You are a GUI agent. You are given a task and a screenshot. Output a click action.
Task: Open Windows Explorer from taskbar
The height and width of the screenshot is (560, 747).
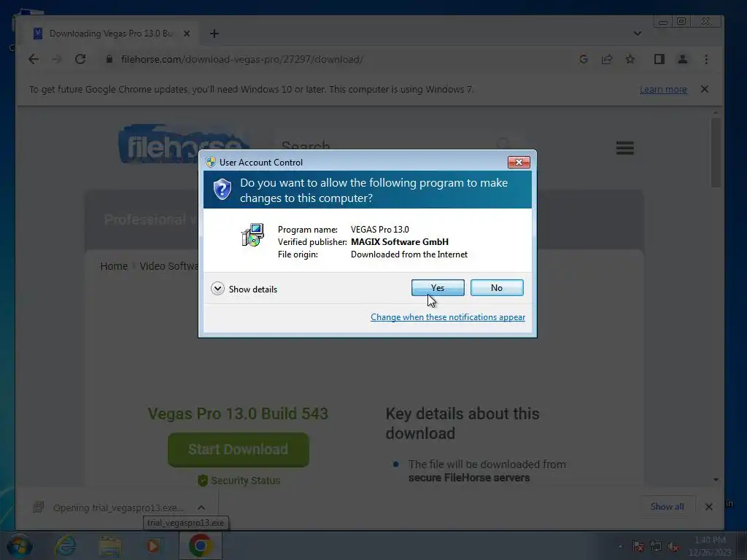coord(110,546)
